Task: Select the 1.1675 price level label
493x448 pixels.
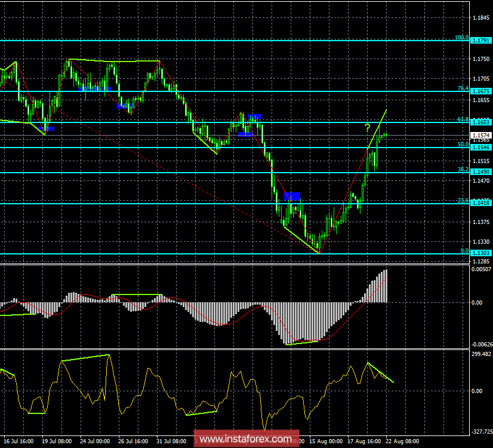Action: [480, 91]
